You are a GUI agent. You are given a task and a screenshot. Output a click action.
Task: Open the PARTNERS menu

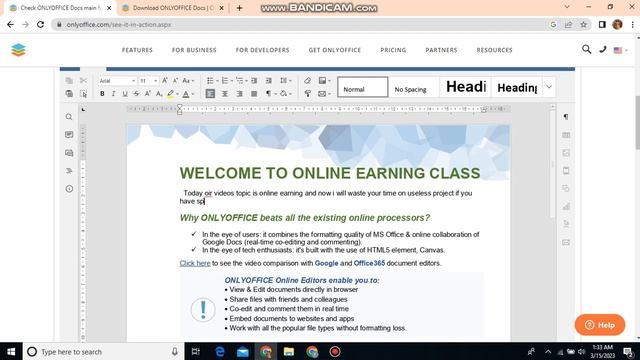[441, 50]
